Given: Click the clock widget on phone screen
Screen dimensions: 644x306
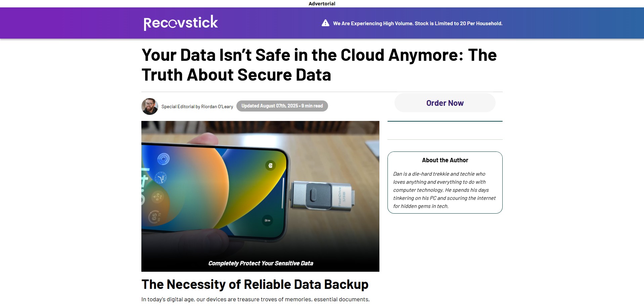Looking at the screenshot, I should pos(161,177).
